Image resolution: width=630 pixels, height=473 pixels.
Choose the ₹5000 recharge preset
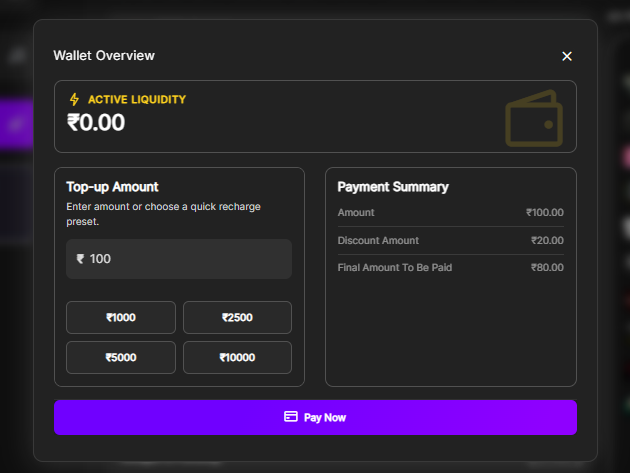[x=121, y=358]
